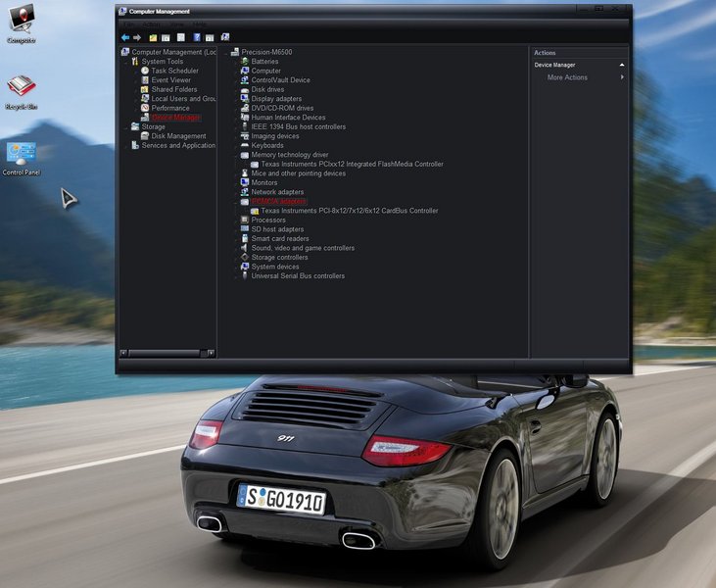The height and width of the screenshot is (588, 716).
Task: Click Device Manager header in Actions pane
Action: click(x=555, y=65)
